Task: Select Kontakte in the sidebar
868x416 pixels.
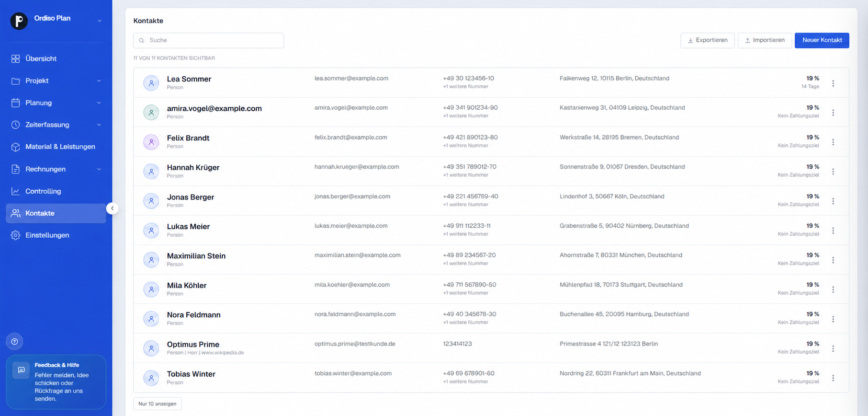Action: coord(56,213)
